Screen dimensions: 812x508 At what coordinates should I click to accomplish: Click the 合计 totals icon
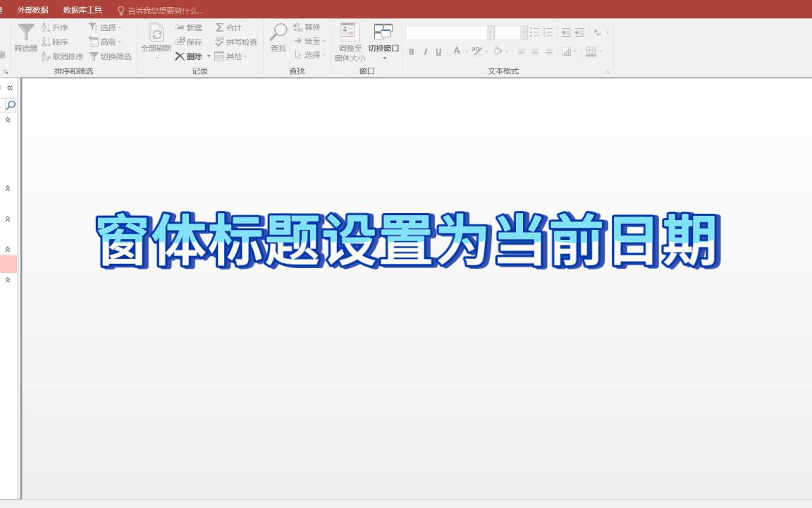click(220, 27)
